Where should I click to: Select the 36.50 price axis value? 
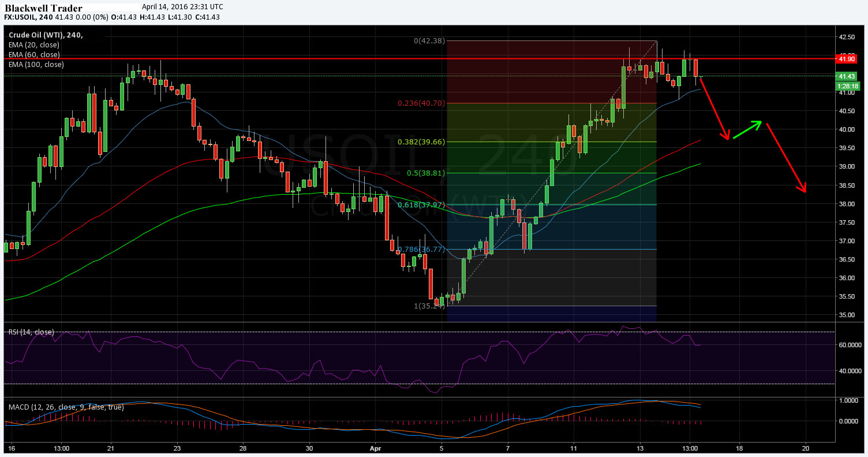coord(847,259)
